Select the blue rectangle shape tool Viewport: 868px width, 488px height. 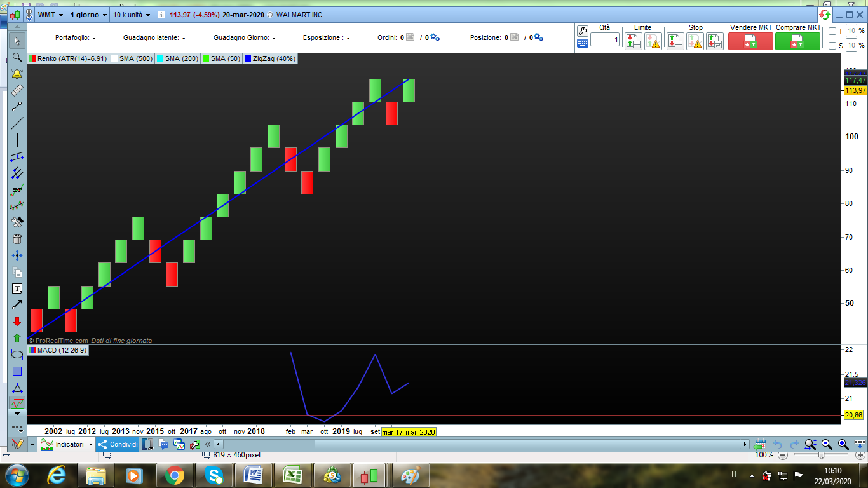coord(17,371)
